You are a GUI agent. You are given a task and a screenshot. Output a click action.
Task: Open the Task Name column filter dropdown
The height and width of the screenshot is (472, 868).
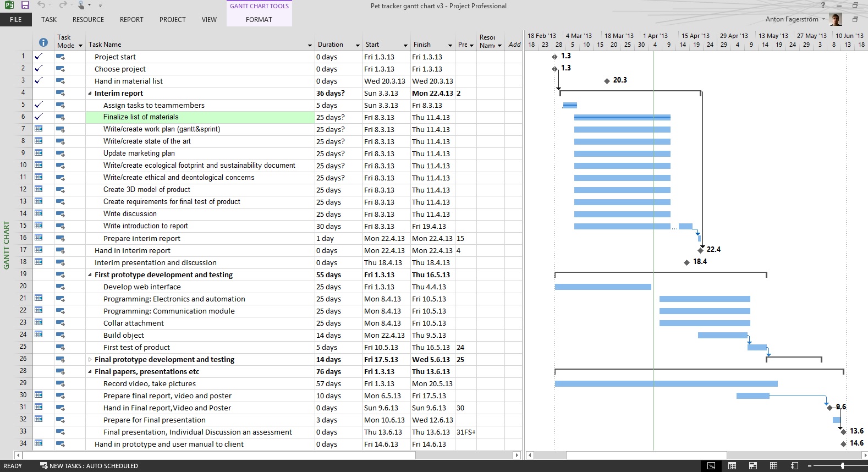[310, 45]
